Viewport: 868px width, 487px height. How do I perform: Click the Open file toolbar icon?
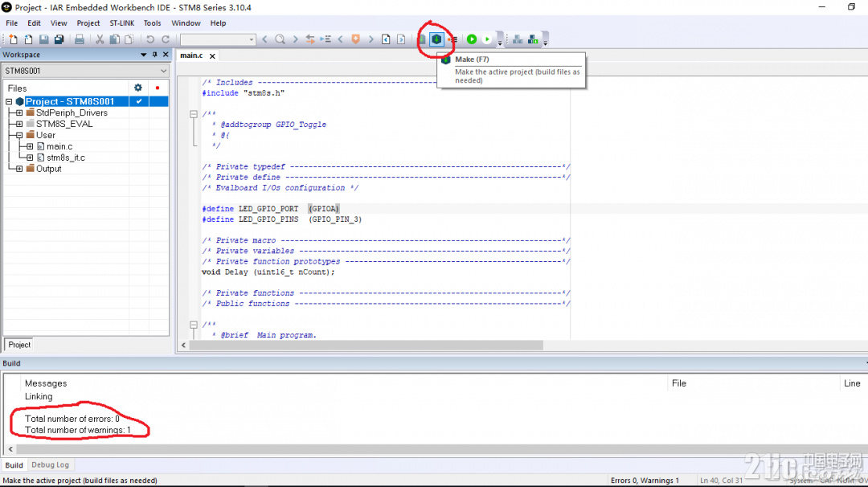coord(28,39)
